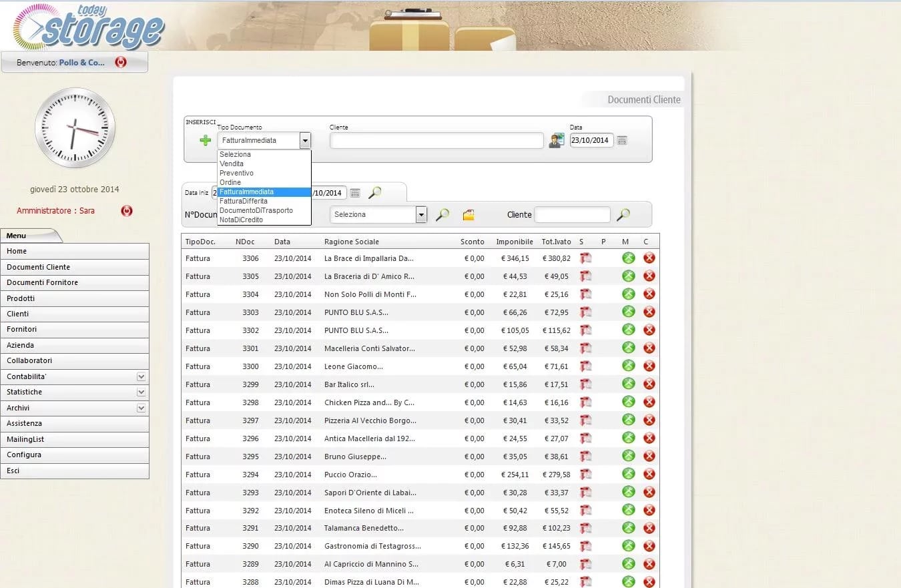Click the insert date field 23/10/2014

[x=591, y=140]
